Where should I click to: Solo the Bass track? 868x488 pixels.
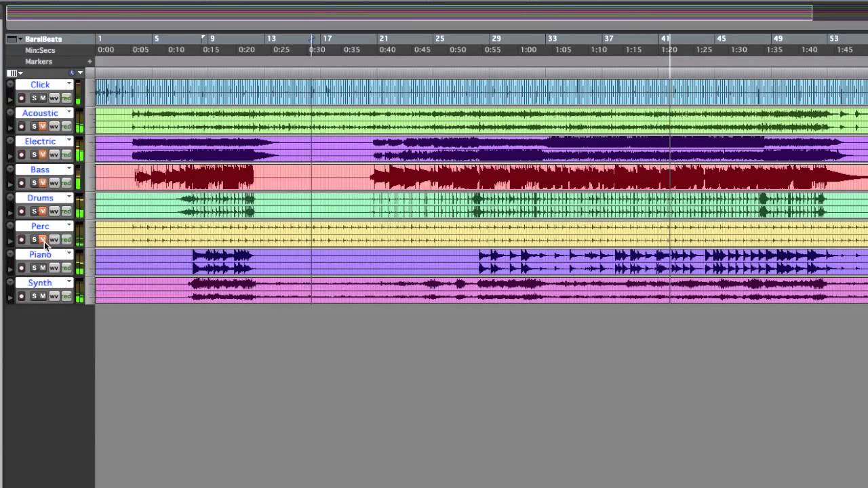34,183
